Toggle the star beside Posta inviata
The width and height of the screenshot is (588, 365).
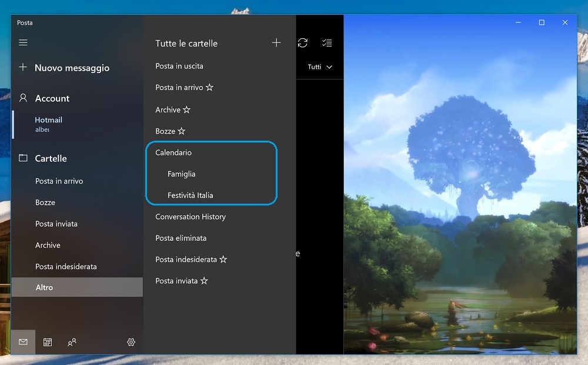(204, 280)
